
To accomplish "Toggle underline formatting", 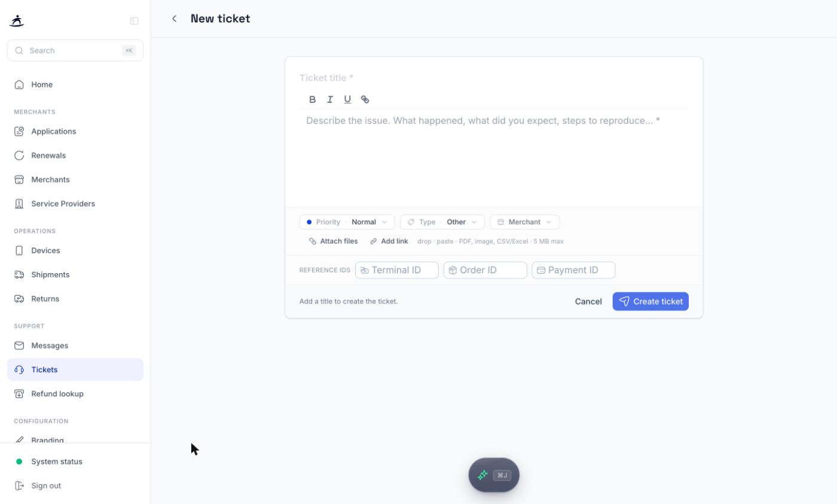I will (x=347, y=99).
